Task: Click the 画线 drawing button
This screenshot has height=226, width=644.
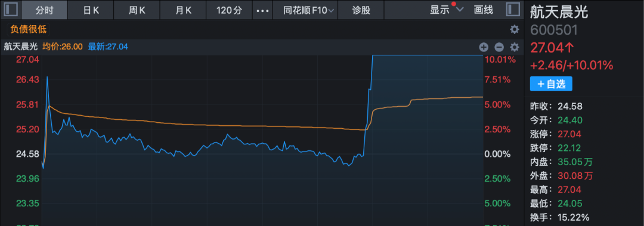Action: click(x=484, y=10)
